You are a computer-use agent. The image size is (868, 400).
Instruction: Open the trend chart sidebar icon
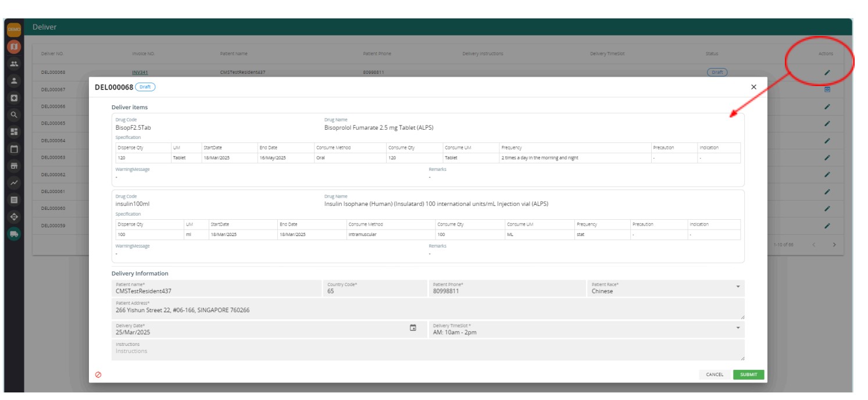pyautogui.click(x=14, y=183)
